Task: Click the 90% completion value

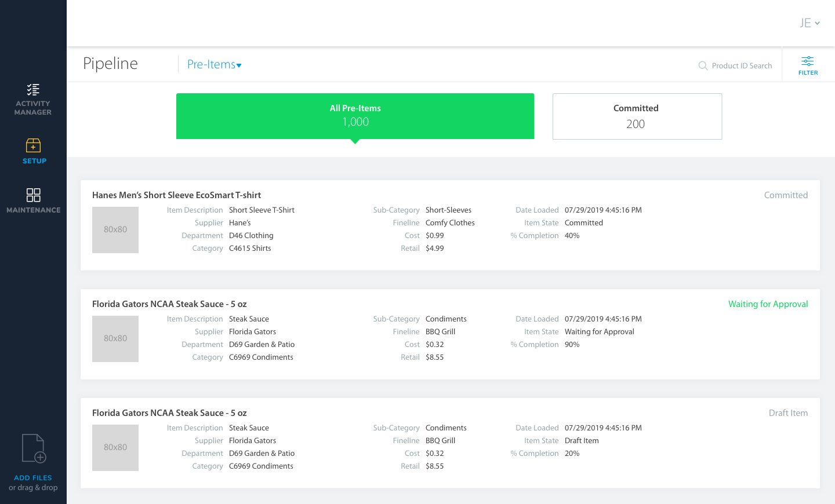Action: (x=572, y=345)
